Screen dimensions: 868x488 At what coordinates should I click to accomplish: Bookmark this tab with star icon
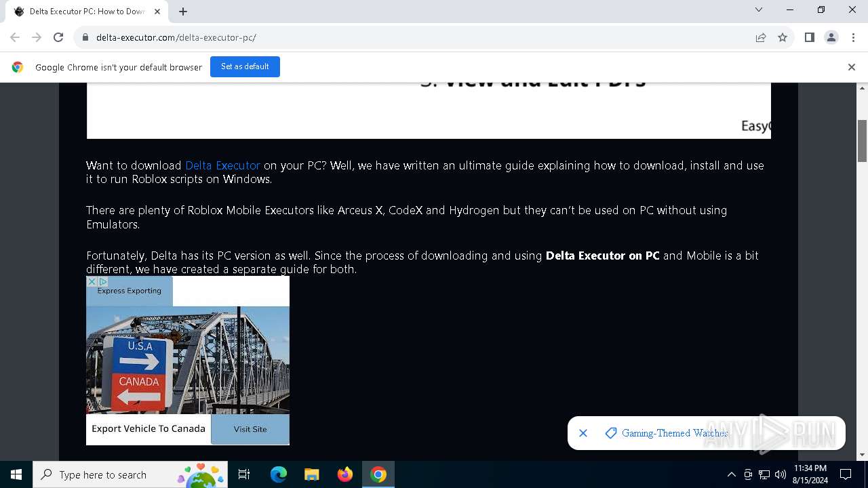tap(783, 37)
